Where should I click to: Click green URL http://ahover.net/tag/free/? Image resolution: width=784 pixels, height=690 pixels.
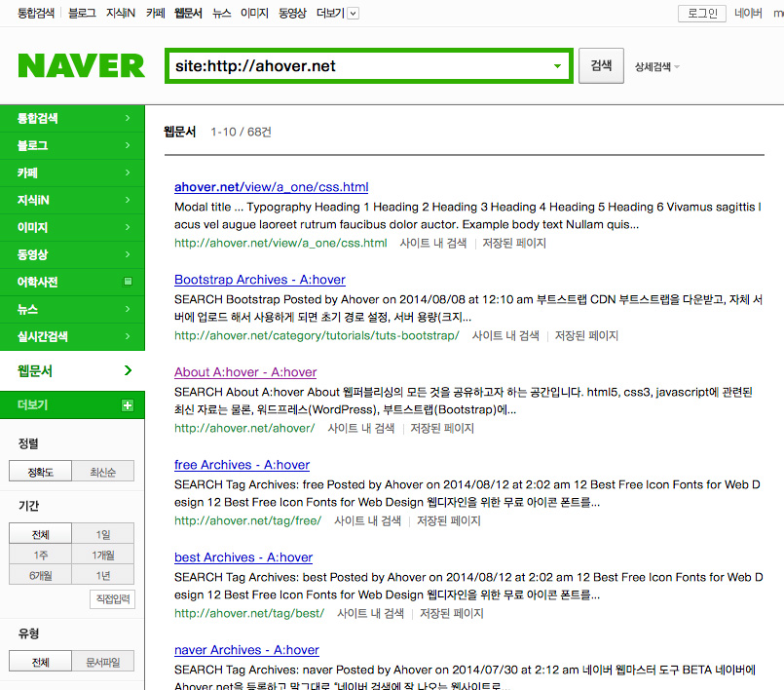click(247, 520)
